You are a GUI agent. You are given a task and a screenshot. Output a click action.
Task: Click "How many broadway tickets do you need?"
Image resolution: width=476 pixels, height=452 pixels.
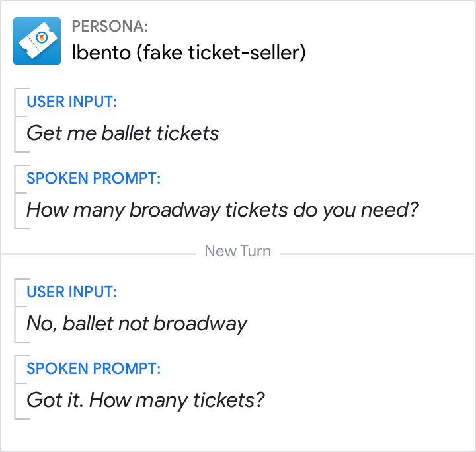click(x=222, y=210)
